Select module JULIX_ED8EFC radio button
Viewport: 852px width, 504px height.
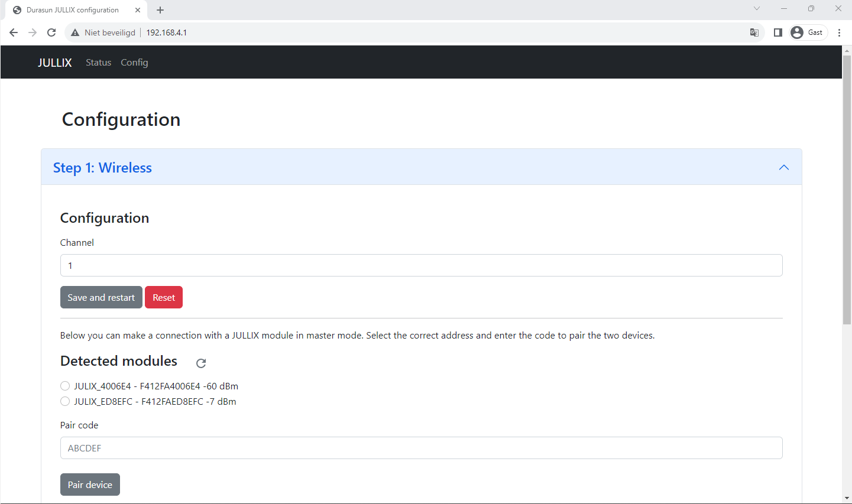point(65,401)
